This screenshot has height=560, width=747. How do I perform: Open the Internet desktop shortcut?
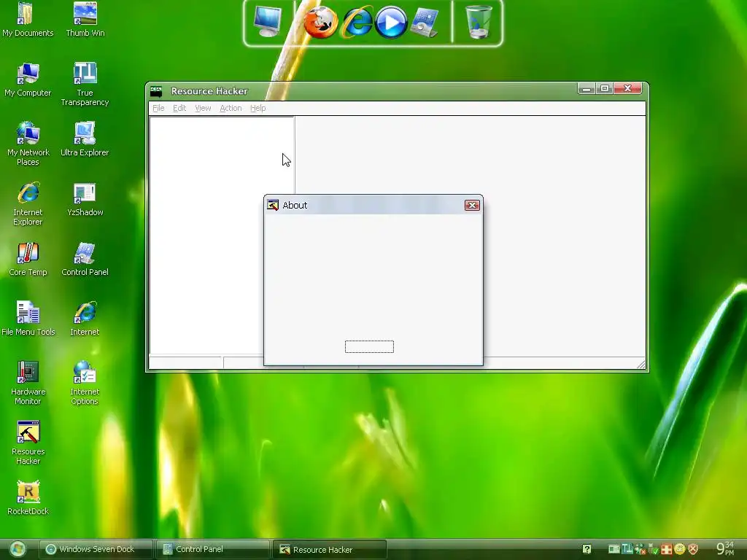pos(85,319)
